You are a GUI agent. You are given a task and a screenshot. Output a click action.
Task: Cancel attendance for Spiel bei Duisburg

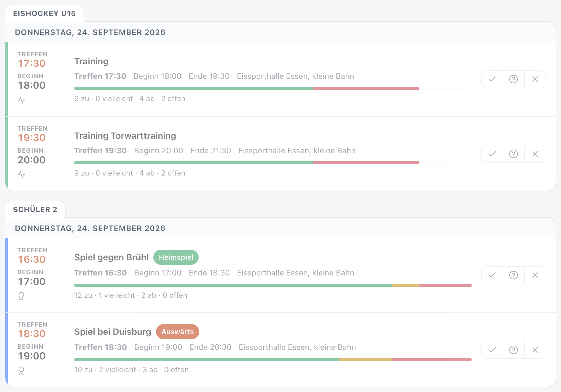[535, 350]
